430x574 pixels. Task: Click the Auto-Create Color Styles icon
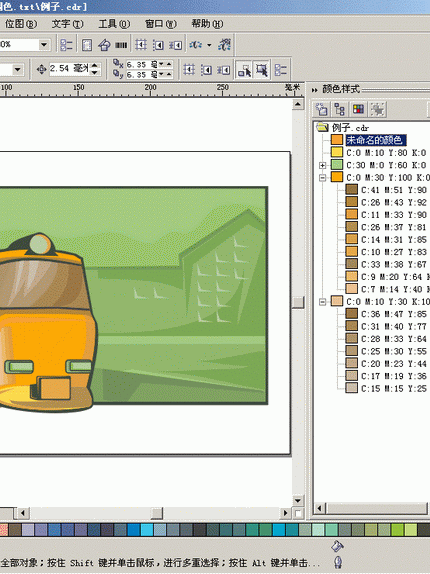coord(377,109)
